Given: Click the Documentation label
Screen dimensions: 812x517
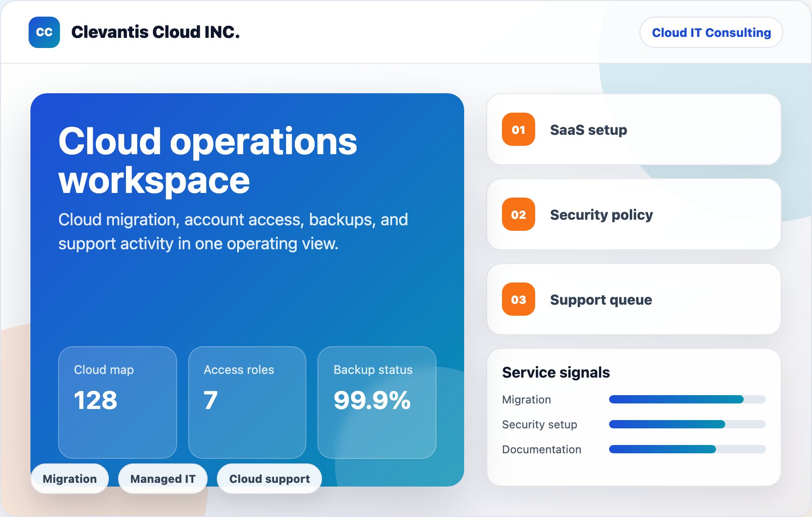Looking at the screenshot, I should [542, 449].
